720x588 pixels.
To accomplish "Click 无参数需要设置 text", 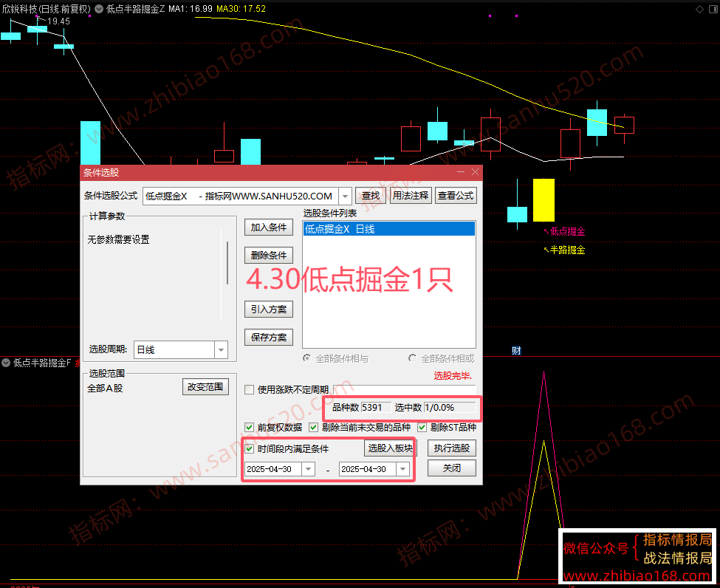I will 118,239.
